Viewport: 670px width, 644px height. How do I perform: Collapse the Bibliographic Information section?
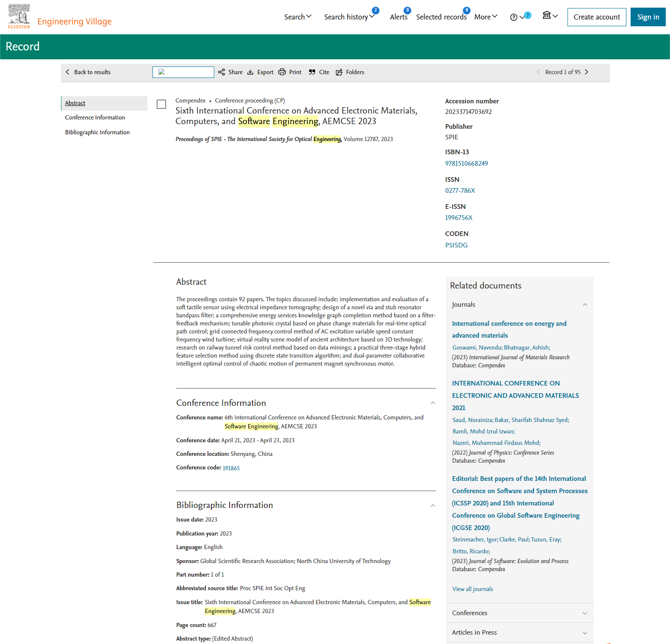pyautogui.click(x=433, y=505)
